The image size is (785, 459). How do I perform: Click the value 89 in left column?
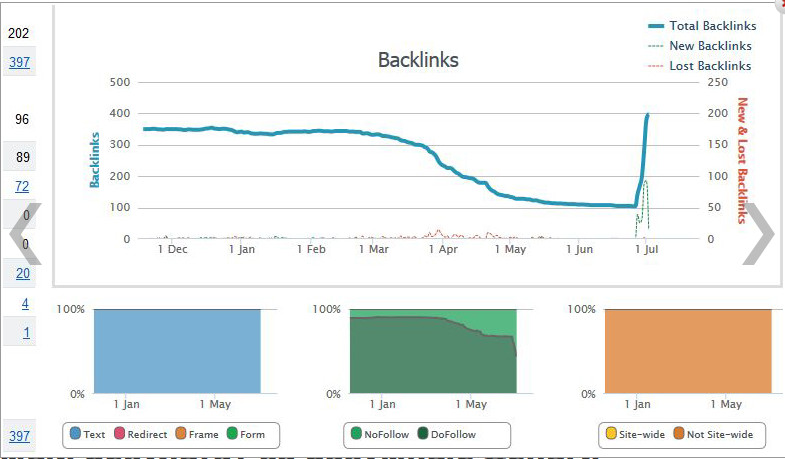coord(23,157)
